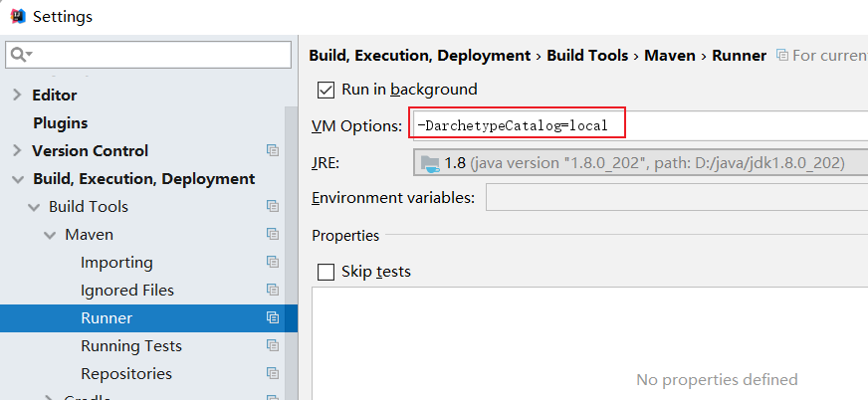Open the JRE version dropdown

click(640, 164)
